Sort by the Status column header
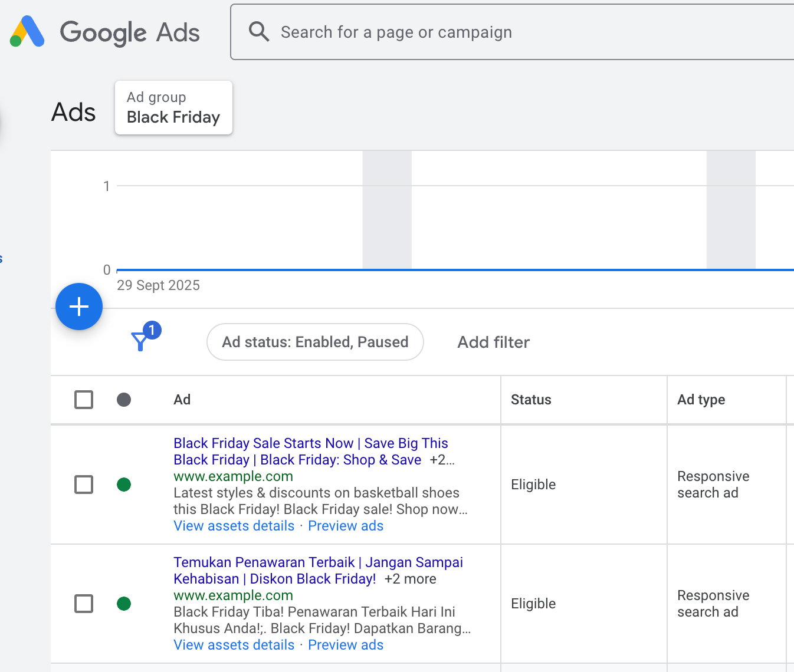Screen dimensions: 794x672 (531, 400)
